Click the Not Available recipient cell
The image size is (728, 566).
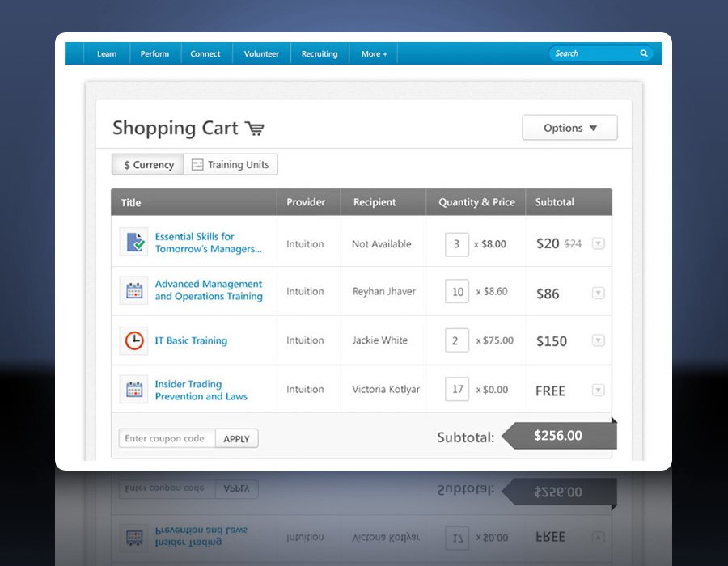(381, 244)
